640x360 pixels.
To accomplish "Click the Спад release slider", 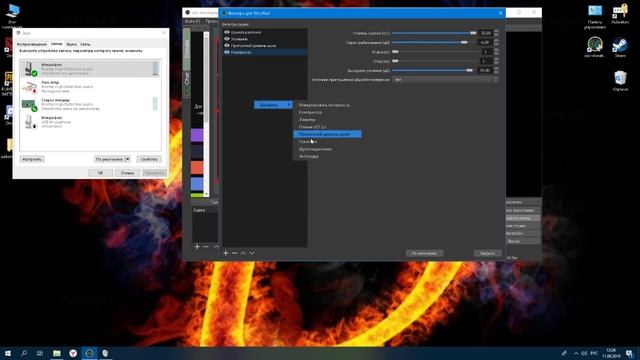I will 434,61.
